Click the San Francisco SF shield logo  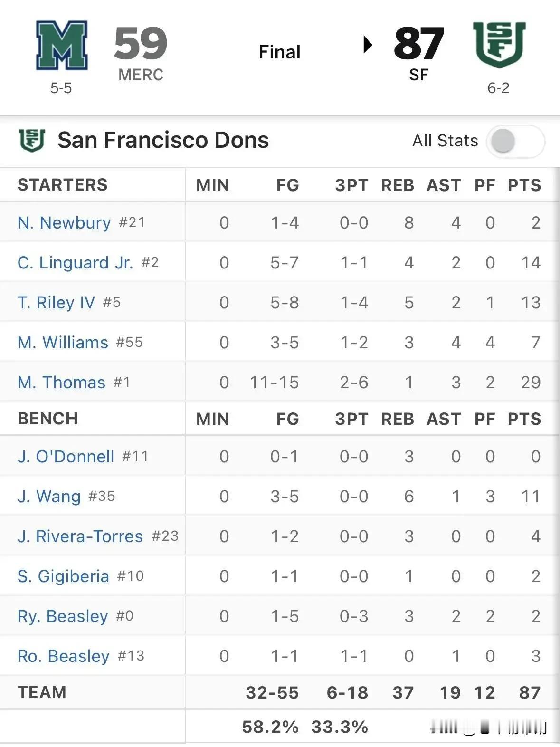[x=499, y=45]
